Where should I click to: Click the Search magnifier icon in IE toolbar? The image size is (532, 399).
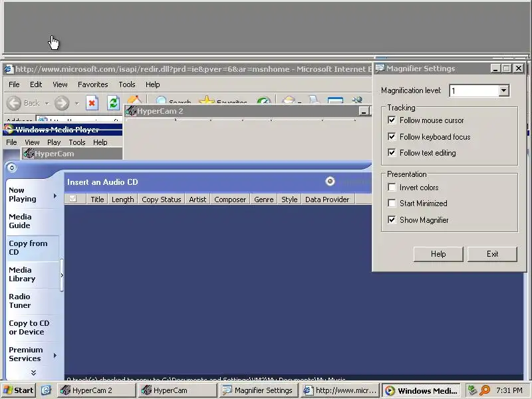click(161, 100)
